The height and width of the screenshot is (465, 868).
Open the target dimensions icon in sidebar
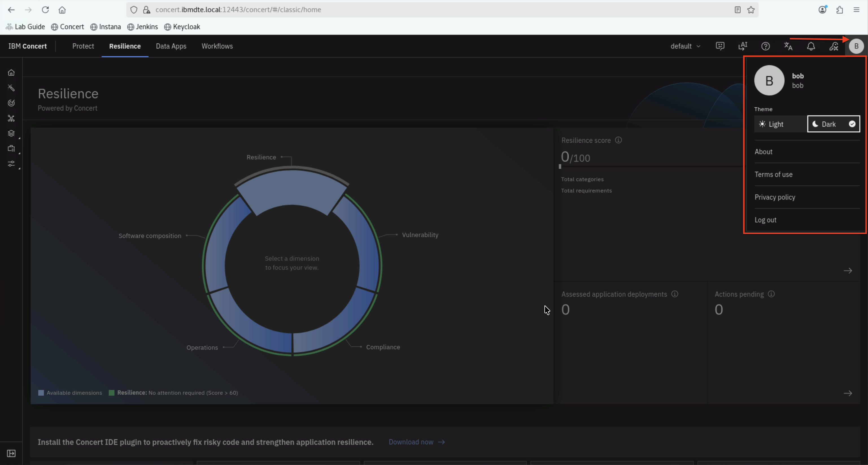click(x=11, y=103)
